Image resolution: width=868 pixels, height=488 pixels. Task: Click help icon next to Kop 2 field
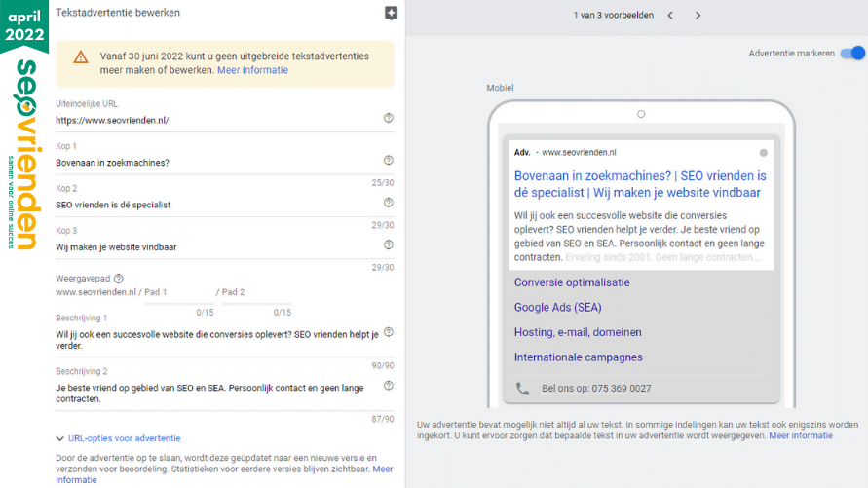click(x=389, y=203)
